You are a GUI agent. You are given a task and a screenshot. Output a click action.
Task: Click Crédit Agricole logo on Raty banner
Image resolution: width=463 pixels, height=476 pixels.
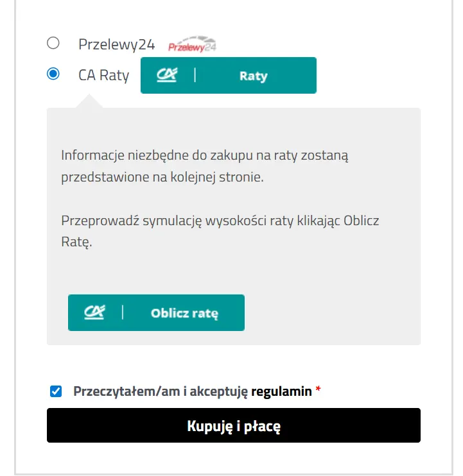click(166, 75)
